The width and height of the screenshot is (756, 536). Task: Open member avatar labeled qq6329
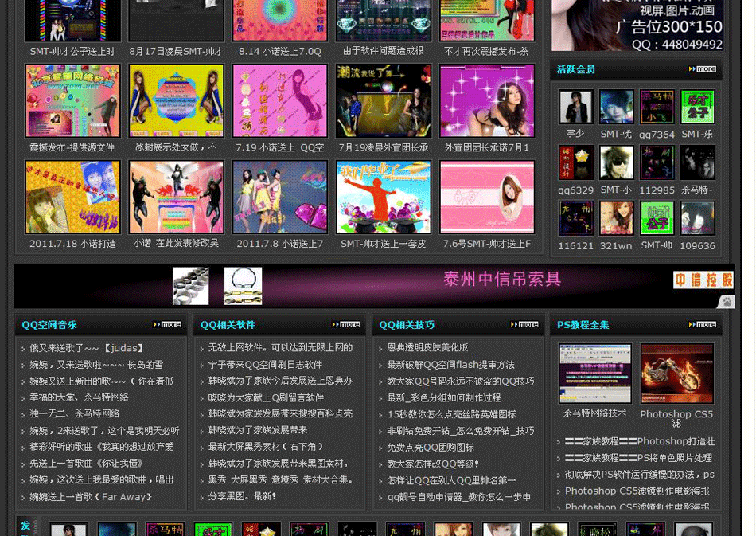(x=575, y=162)
